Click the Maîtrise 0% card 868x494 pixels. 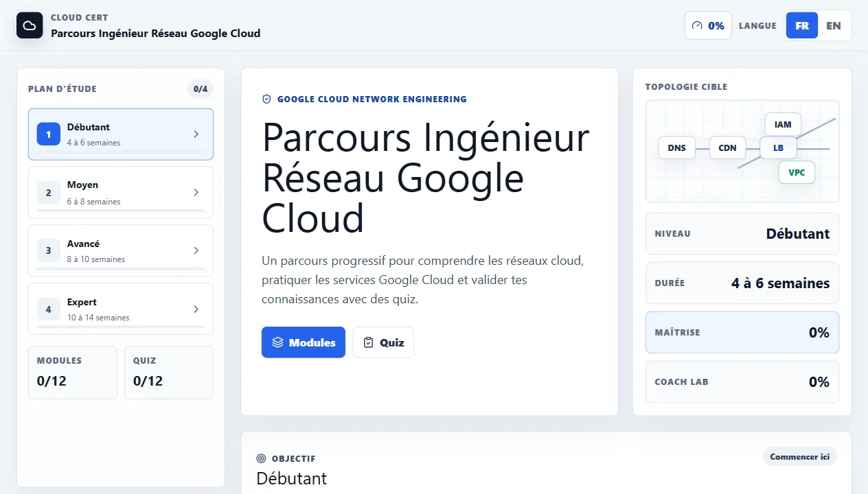tap(742, 332)
